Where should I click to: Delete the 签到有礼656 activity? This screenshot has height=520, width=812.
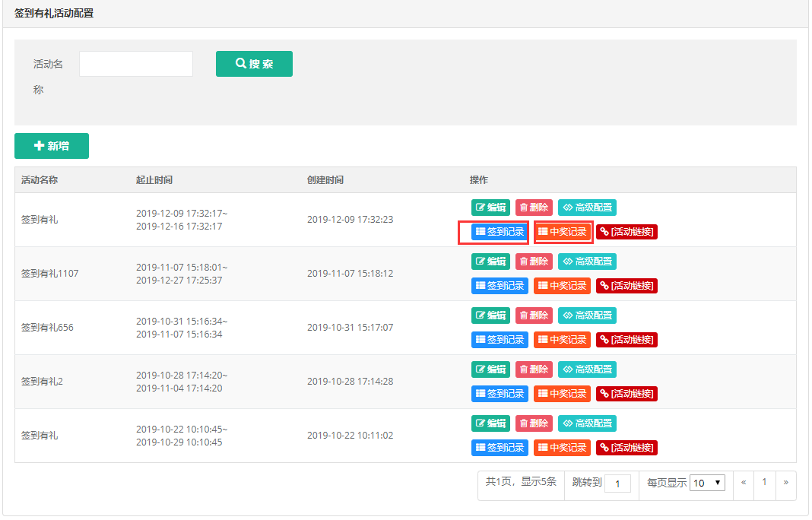[534, 315]
